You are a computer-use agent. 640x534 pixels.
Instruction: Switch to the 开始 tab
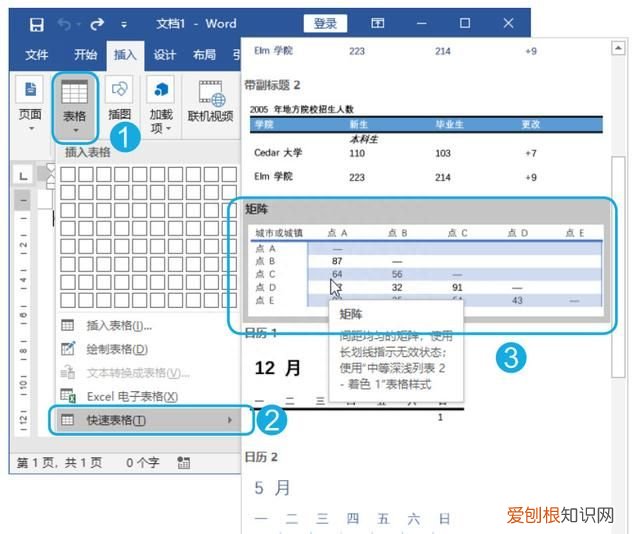pos(85,54)
